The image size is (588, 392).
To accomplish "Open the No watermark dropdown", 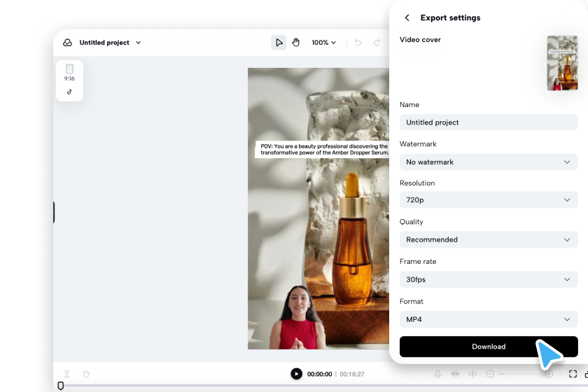I will coord(489,162).
